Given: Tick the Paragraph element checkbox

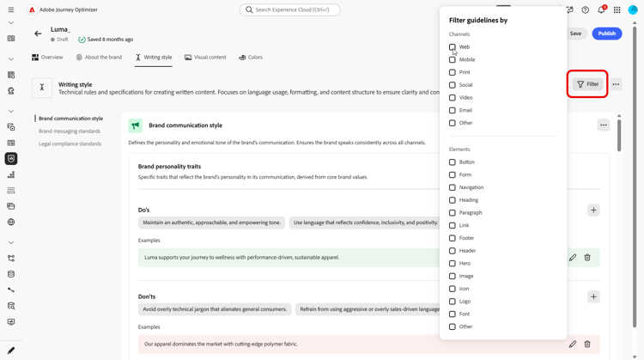Looking at the screenshot, I should pyautogui.click(x=453, y=212).
